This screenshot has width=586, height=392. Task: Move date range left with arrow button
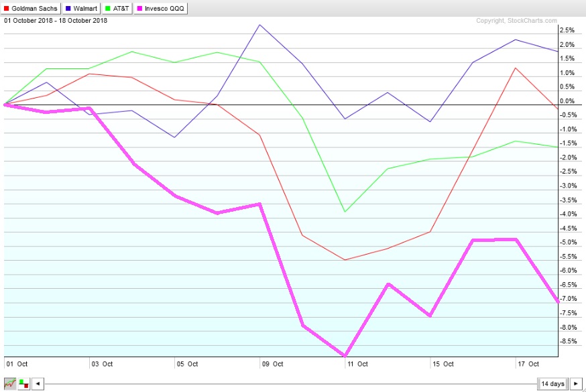point(38,383)
